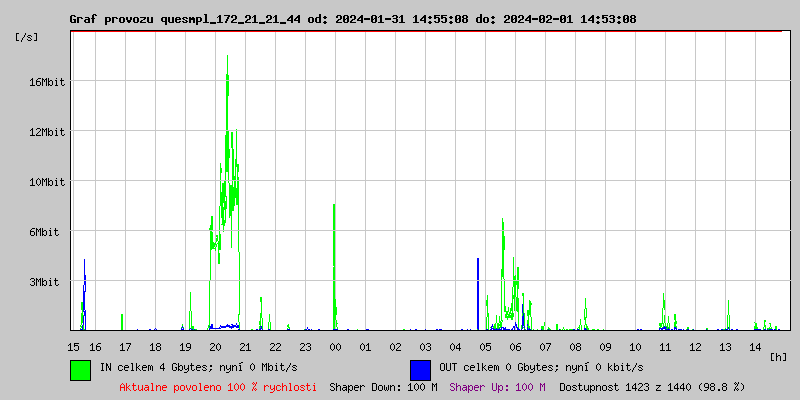Select the 16Mbit y-axis label
Image resolution: width=800 pixels, height=400 pixels.
[47, 82]
